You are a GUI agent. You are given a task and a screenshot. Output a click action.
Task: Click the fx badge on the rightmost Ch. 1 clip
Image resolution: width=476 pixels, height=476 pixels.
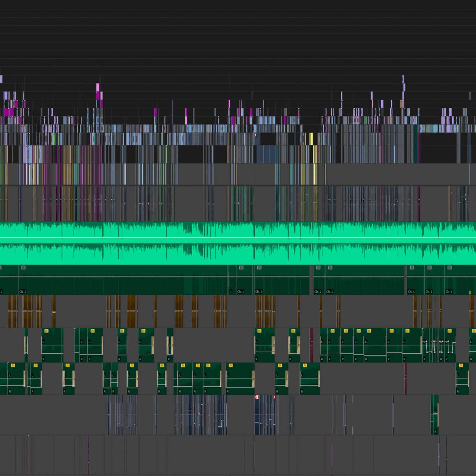(449, 268)
